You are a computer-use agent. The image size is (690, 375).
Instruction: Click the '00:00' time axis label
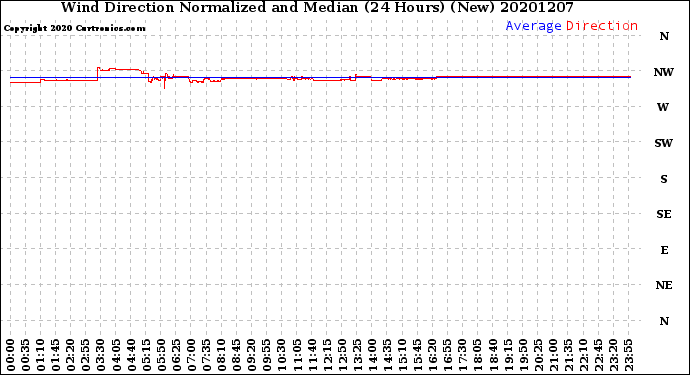coord(11,356)
